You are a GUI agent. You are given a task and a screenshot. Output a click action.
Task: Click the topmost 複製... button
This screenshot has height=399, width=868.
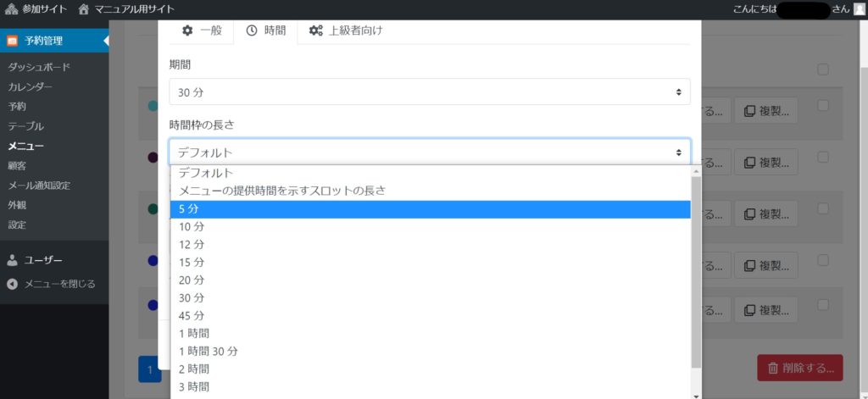765,111
